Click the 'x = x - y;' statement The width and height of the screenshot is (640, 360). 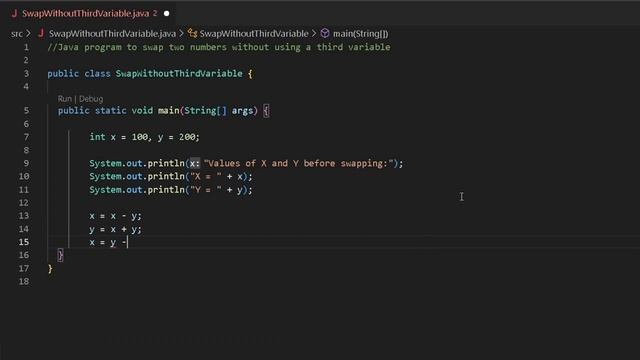click(115, 216)
